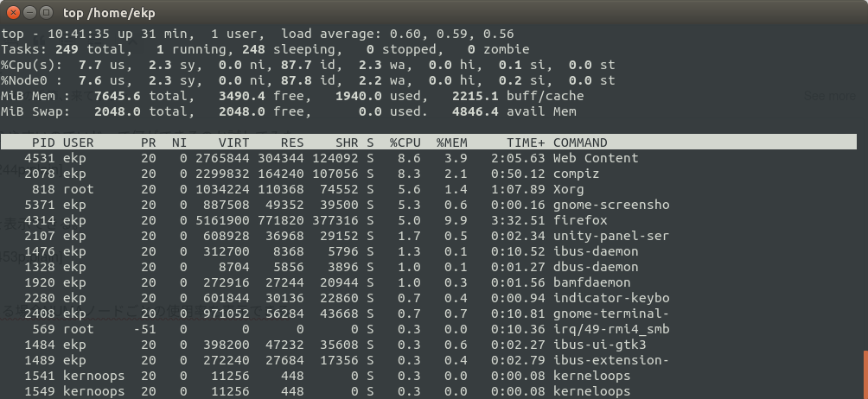The image size is (868, 399).
Task: Click the COMMAND column header
Action: tap(580, 142)
